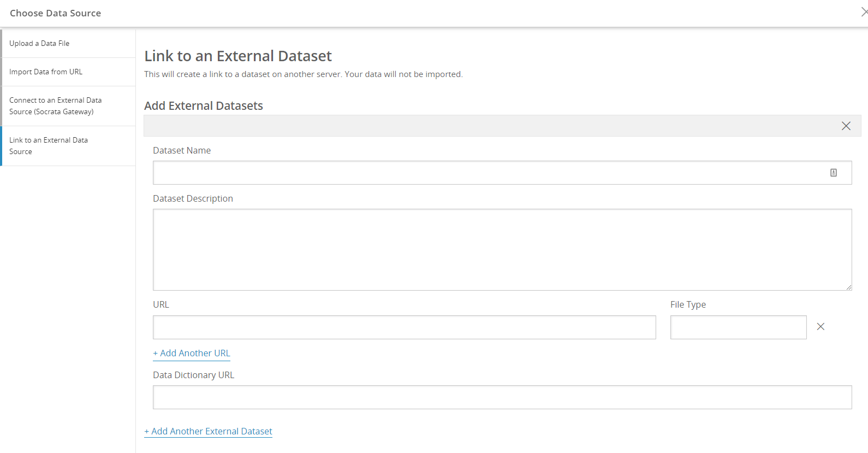Remove the URL row with its X icon

click(x=821, y=327)
